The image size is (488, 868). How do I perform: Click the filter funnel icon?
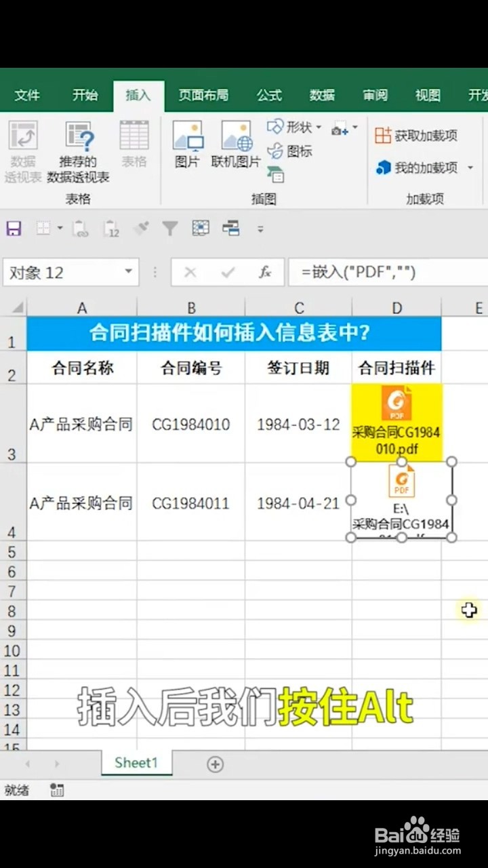169,229
